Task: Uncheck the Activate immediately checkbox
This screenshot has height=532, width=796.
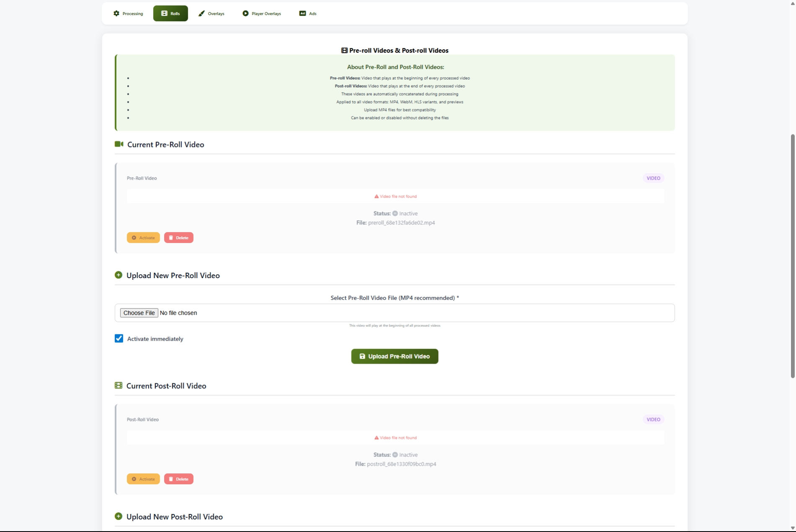Action: (119, 338)
